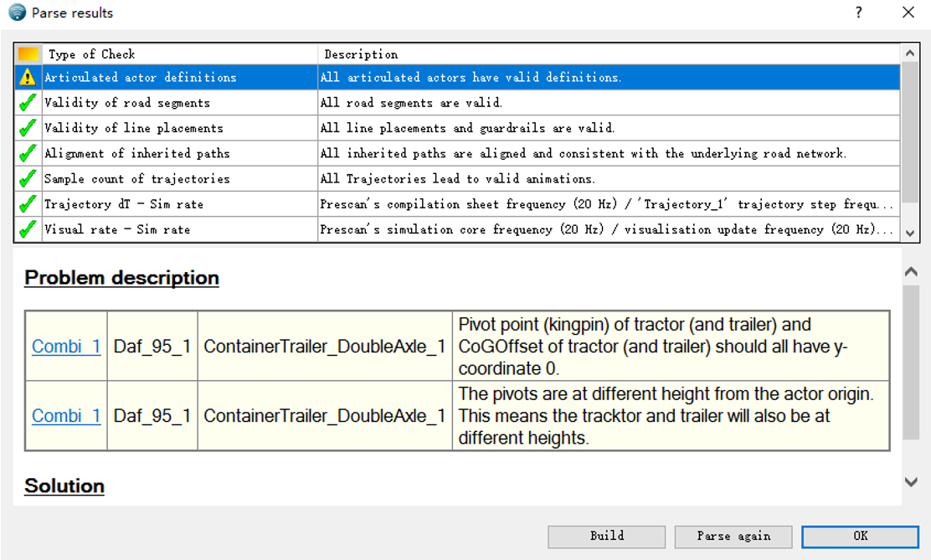Click the checkmark beside Validity of line placements
The image size is (931, 560).
tap(26, 127)
